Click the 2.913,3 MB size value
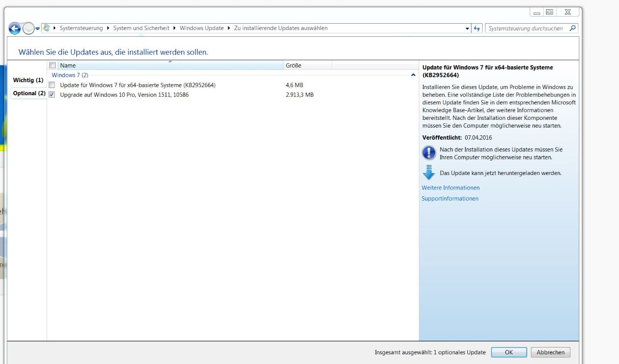The height and width of the screenshot is (364, 619). pos(300,95)
